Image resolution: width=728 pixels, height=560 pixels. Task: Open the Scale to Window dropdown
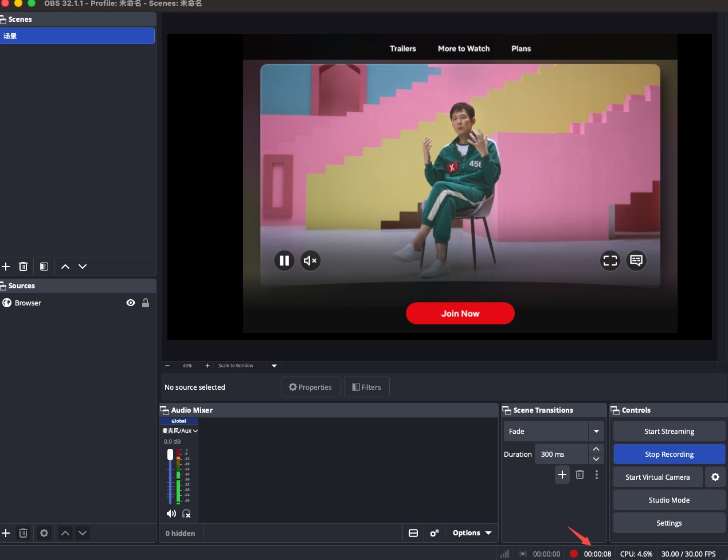tap(274, 366)
